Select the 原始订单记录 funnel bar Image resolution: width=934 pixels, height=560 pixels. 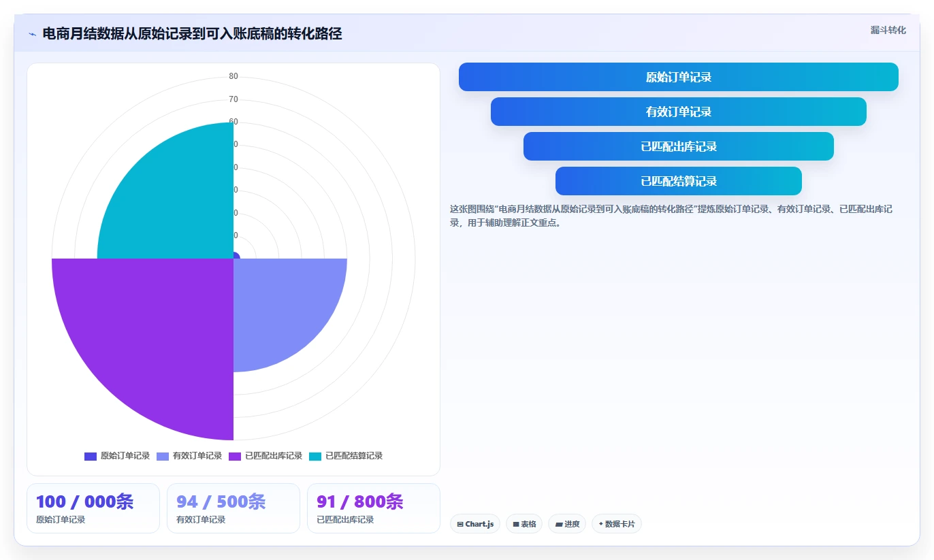(x=679, y=77)
